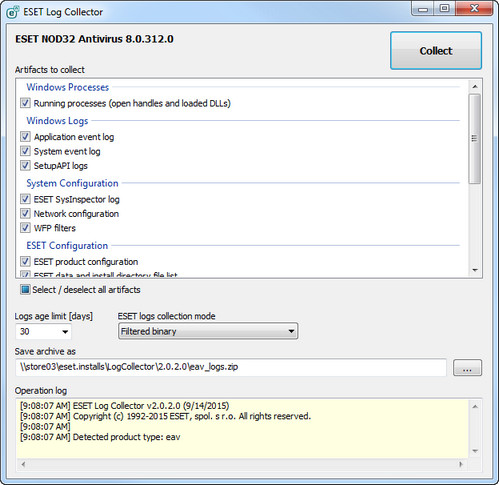Image resolution: width=499 pixels, height=485 pixels.
Task: Click Operation log horizontal scroll left arrow
Action: 23,464
